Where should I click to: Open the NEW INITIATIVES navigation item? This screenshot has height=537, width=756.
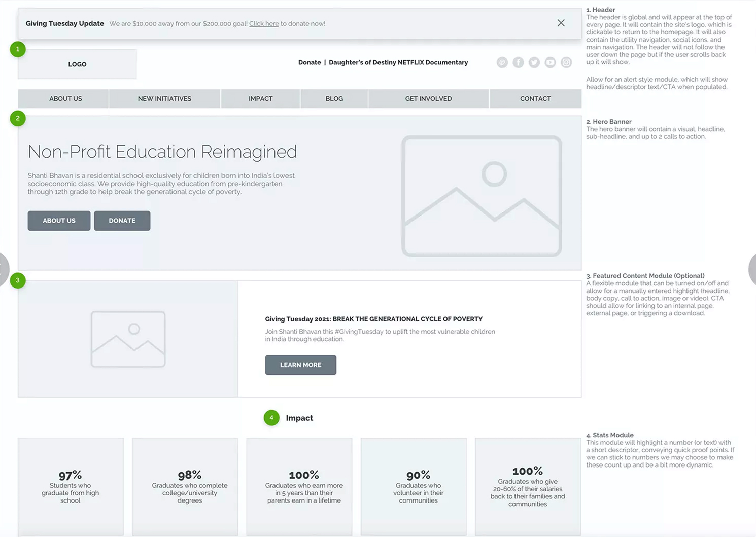coord(165,99)
